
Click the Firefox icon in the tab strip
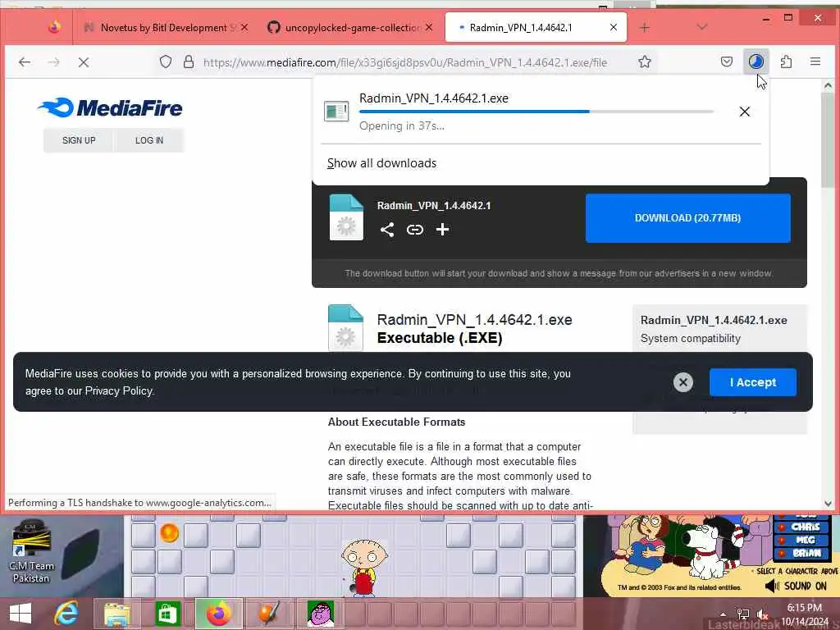click(54, 27)
